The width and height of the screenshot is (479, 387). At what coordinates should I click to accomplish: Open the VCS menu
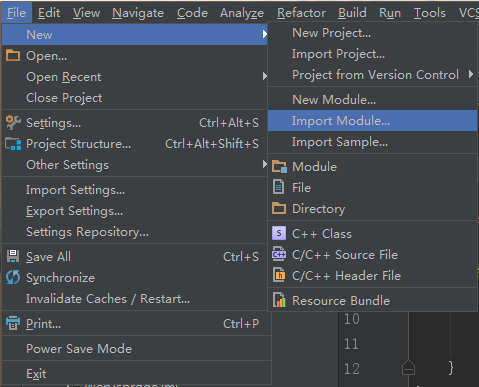[x=468, y=13]
